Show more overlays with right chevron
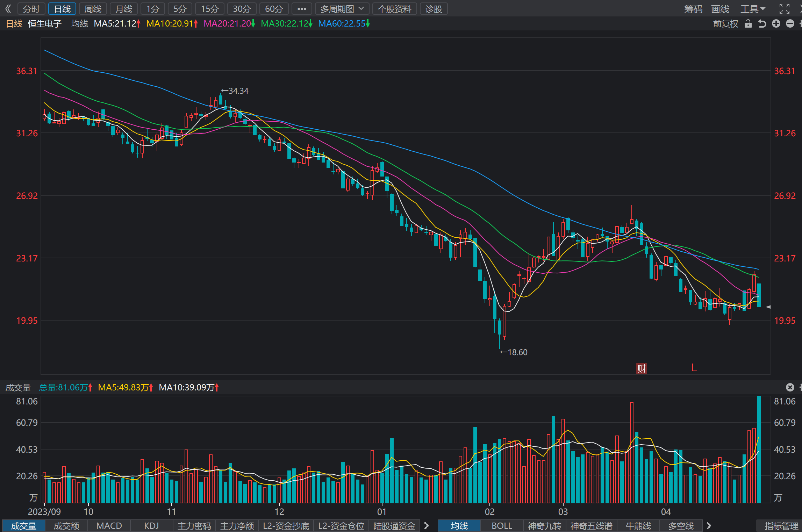802x532 pixels. pos(709,526)
